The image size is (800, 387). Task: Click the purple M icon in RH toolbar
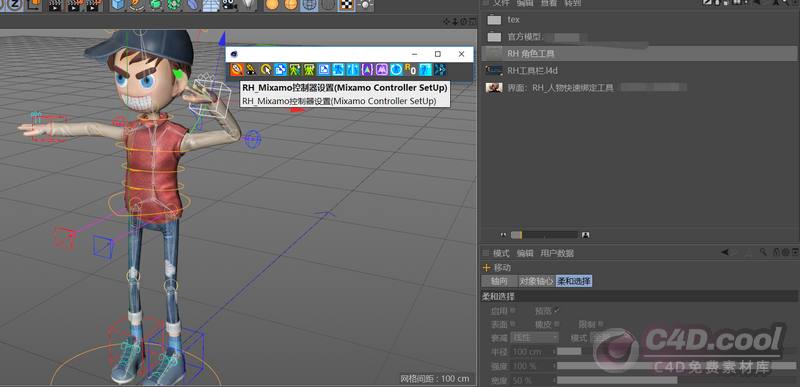pyautogui.click(x=382, y=69)
